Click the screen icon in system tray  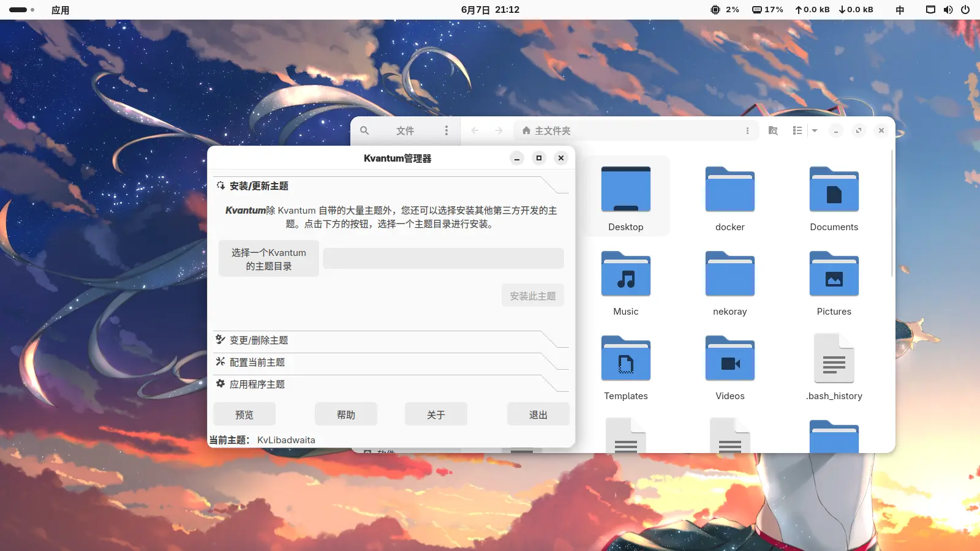930,10
